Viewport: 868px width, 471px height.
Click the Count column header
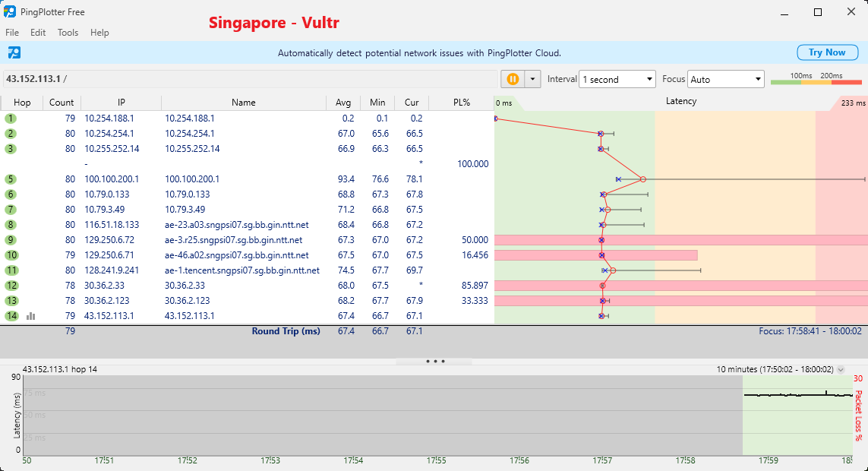(62, 103)
